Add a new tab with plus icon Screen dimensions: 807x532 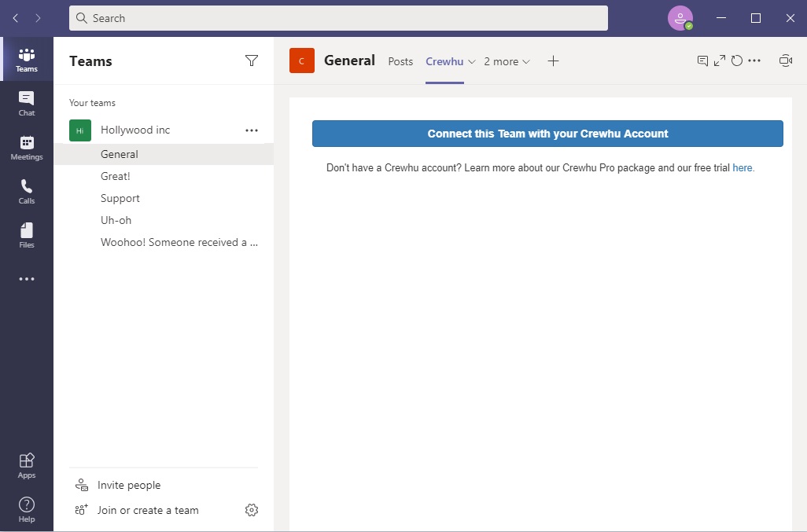[553, 61]
